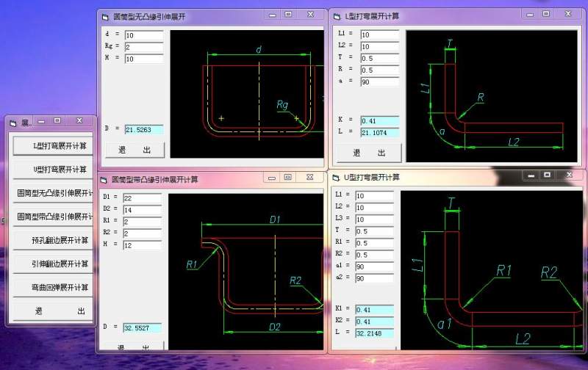Close the L型打弯展开计算 window
Image resolution: width=588 pixels, height=370 pixels.
click(568, 14)
